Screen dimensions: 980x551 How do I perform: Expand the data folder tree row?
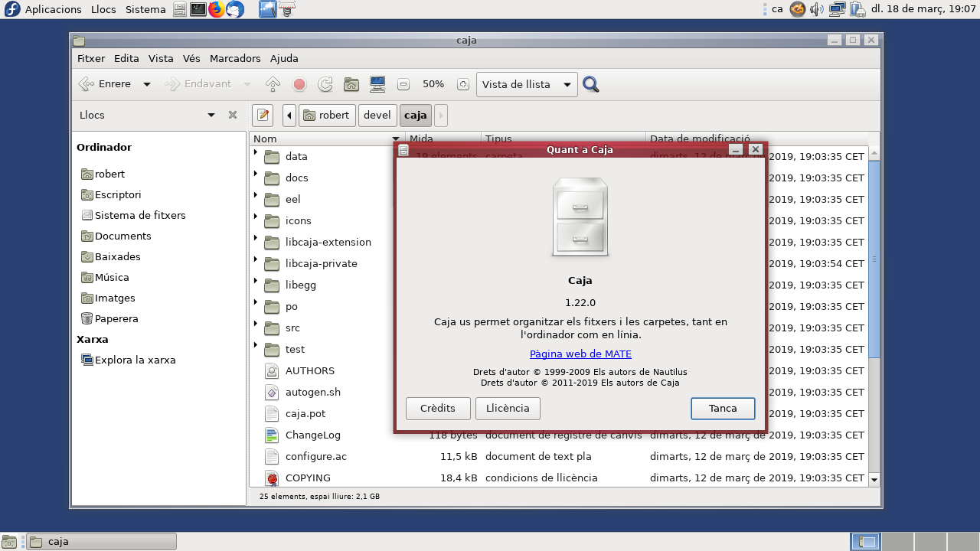pos(256,152)
